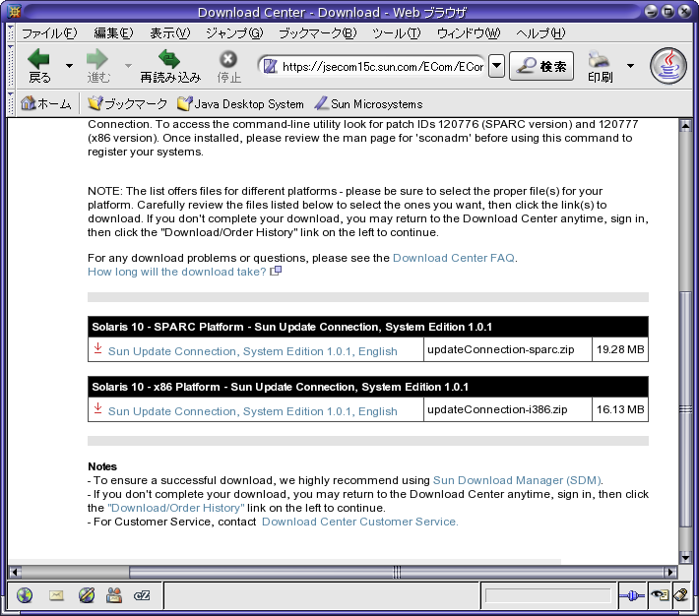Click the updateConnection-sparc.zip filename cell
699x616 pixels.
(507, 349)
